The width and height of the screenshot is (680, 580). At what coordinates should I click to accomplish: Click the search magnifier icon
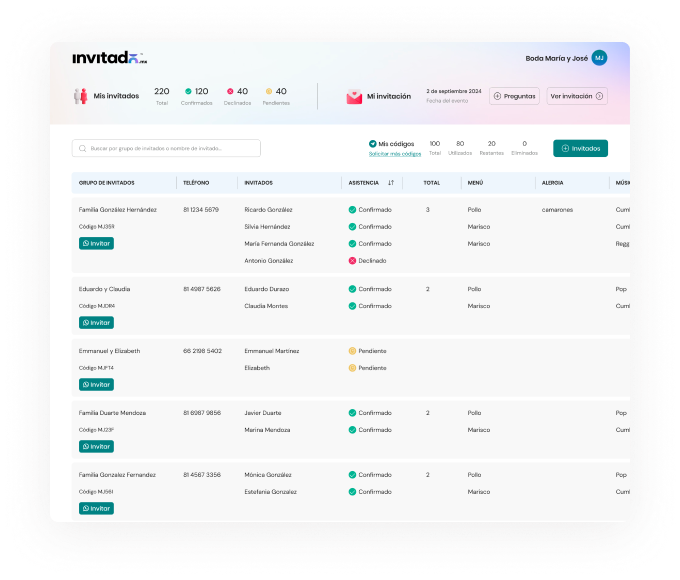82,148
